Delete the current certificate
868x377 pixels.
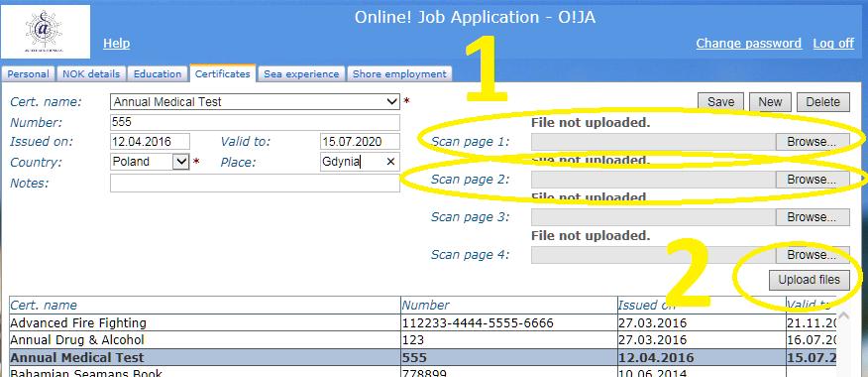[x=822, y=102]
